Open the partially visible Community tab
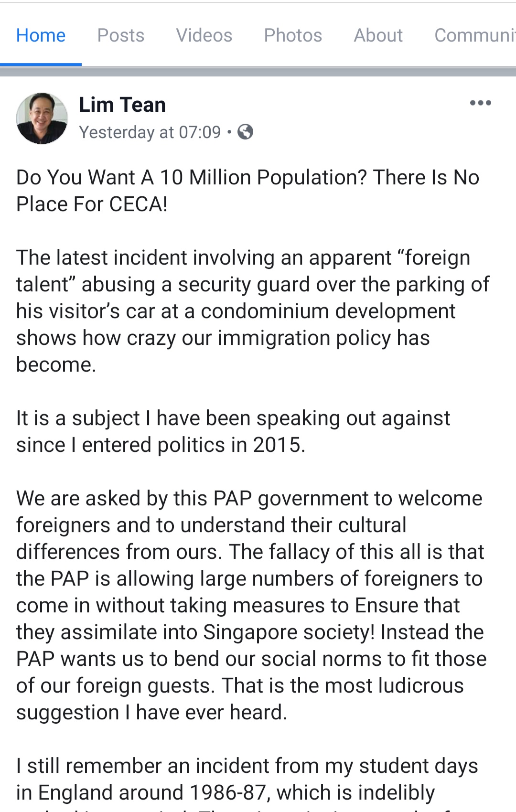The width and height of the screenshot is (516, 812). (x=474, y=35)
